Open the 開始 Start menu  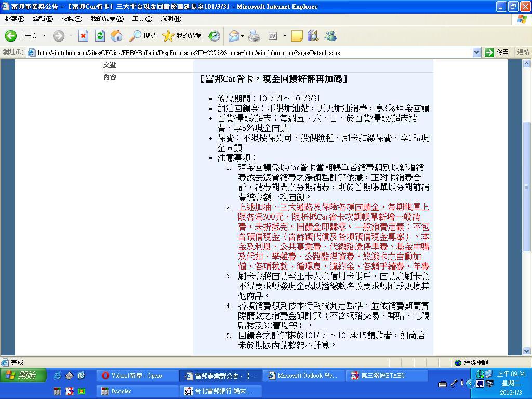point(23,375)
